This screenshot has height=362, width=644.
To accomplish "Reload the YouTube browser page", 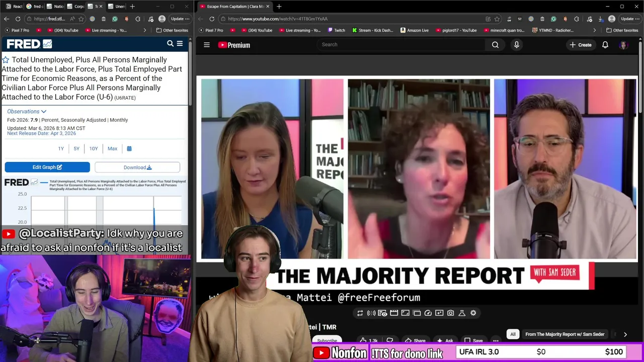I will tap(212, 19).
